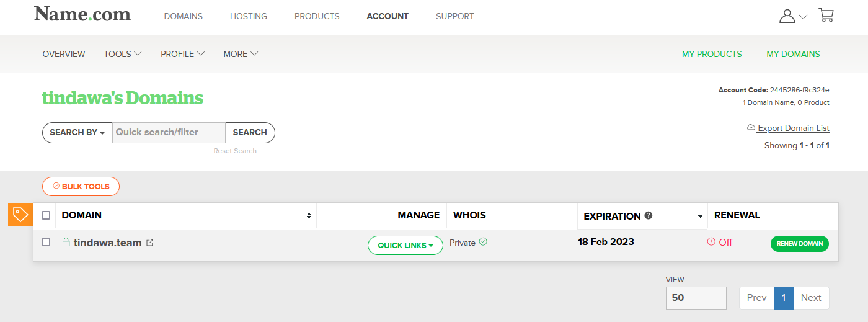868x322 pixels.
Task: Check the select-all domains checkbox
Action: pyautogui.click(x=46, y=215)
